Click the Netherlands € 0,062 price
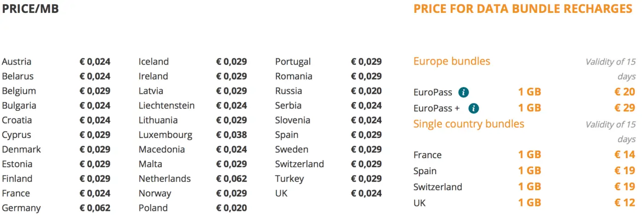The width and height of the screenshot is (644, 216). click(x=231, y=179)
